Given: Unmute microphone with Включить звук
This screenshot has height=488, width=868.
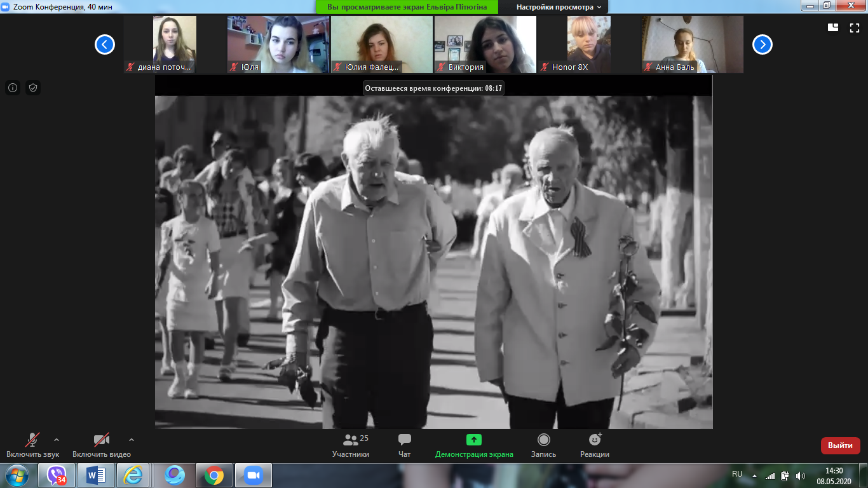Looking at the screenshot, I should (x=32, y=440).
